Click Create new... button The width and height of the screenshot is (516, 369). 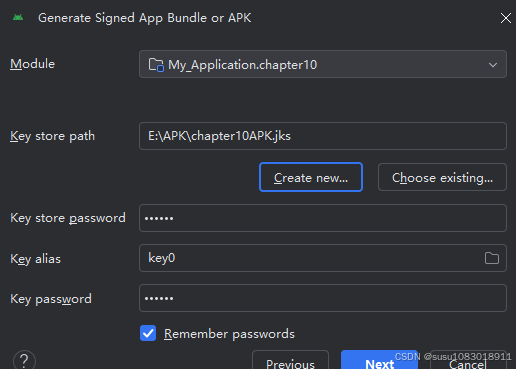[311, 177]
